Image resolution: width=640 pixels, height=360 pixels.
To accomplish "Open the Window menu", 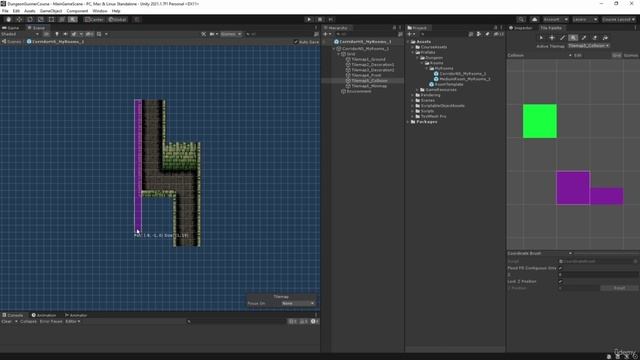I will (x=100, y=11).
